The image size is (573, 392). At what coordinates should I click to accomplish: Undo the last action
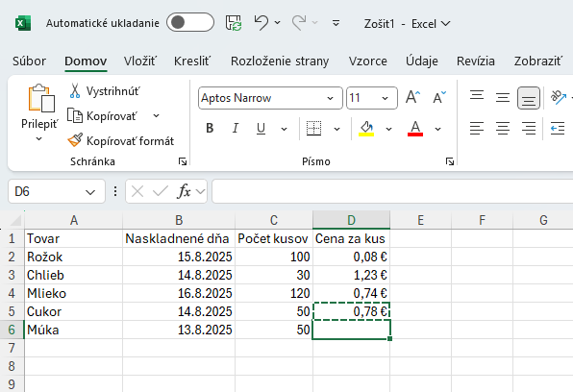(261, 23)
